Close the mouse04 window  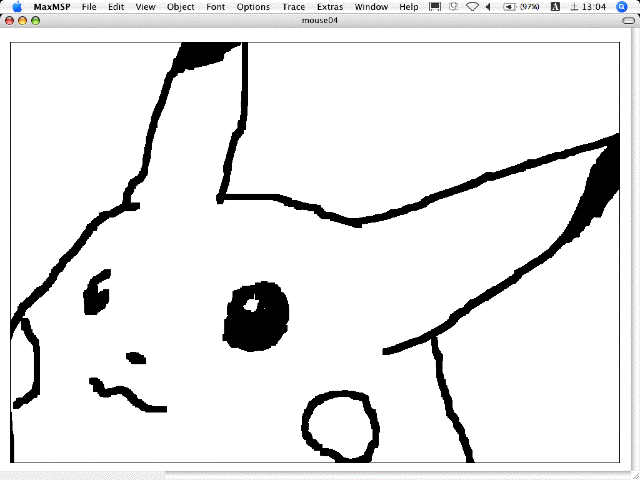(9, 20)
